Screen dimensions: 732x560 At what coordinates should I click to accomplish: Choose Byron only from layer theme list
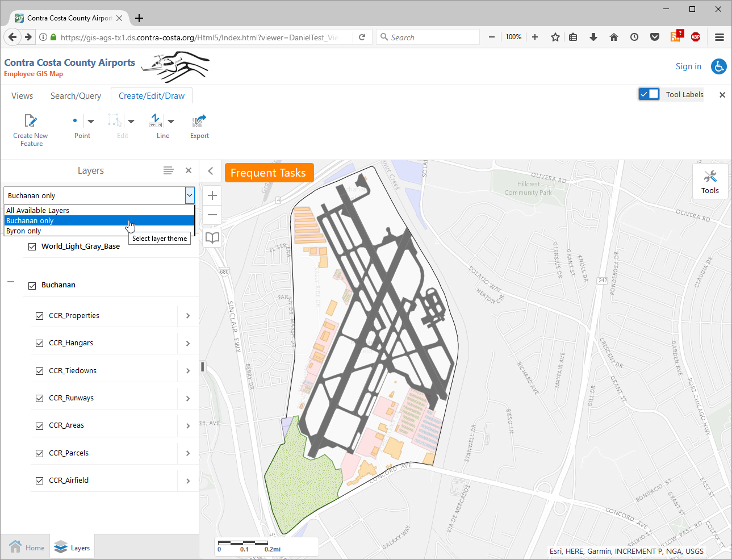pos(24,231)
